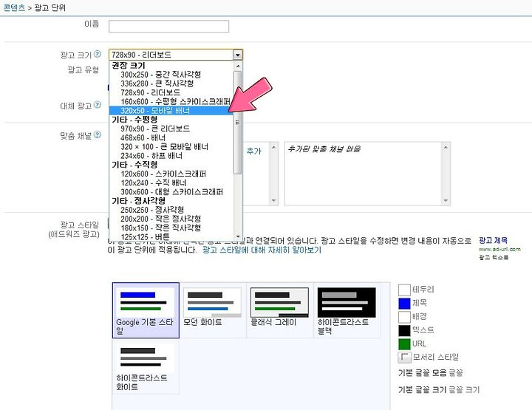
Task: Click the 모서리 스타일 corner style icon
Action: point(404,357)
